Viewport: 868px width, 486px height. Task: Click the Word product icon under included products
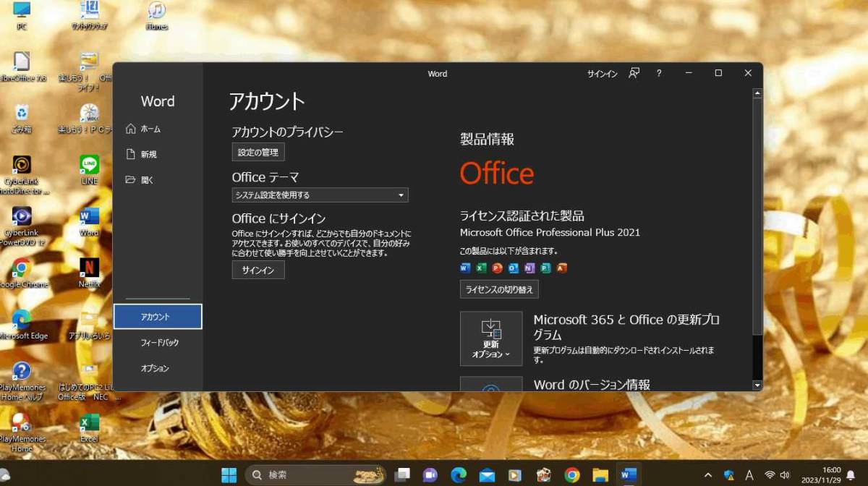pos(465,268)
